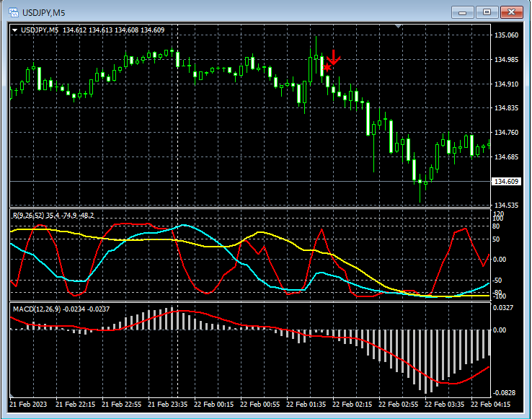Click the current price label 134.609
This screenshot has height=419, width=532.
505,181
